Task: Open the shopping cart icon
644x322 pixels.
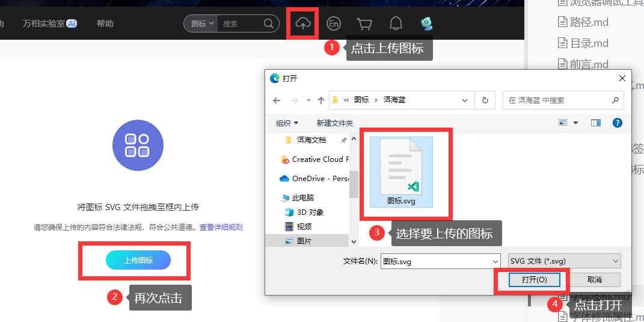Action: [x=364, y=24]
